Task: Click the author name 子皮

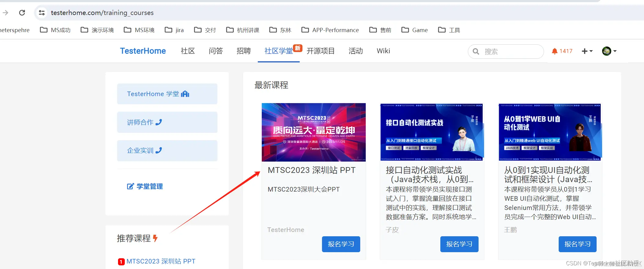Action: click(x=392, y=230)
